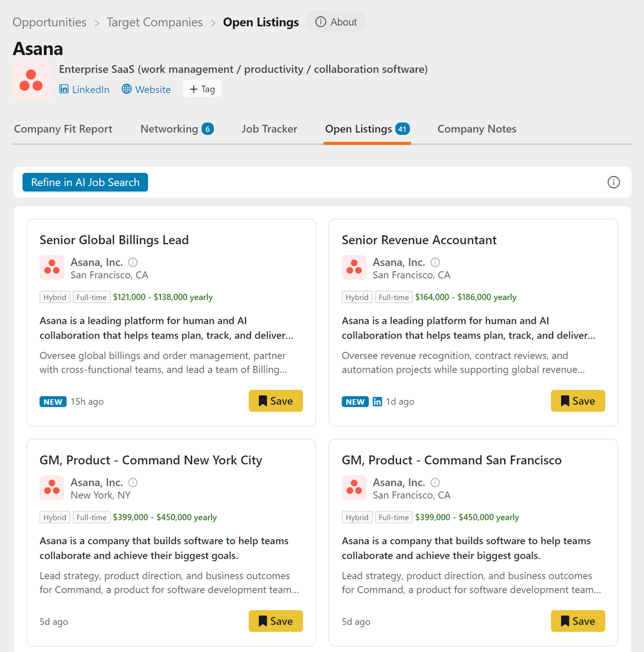
Task: Open the Senior Revenue Accountant title
Action: click(419, 240)
